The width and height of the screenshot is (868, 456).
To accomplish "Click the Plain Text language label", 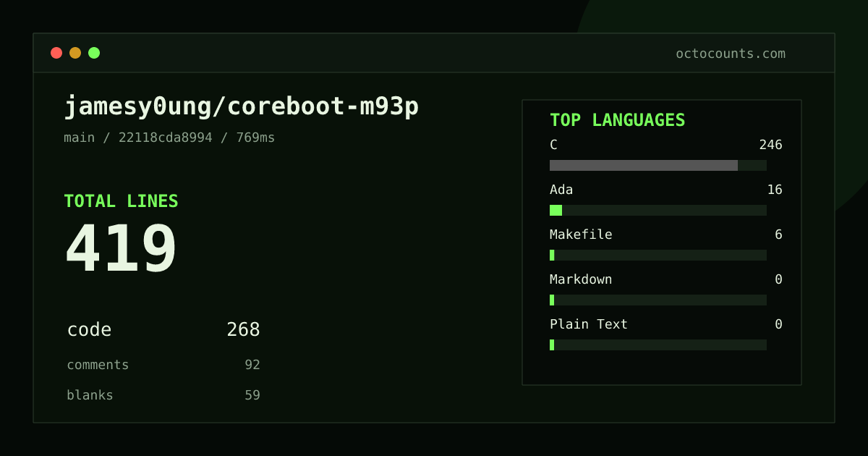I will pyautogui.click(x=589, y=324).
